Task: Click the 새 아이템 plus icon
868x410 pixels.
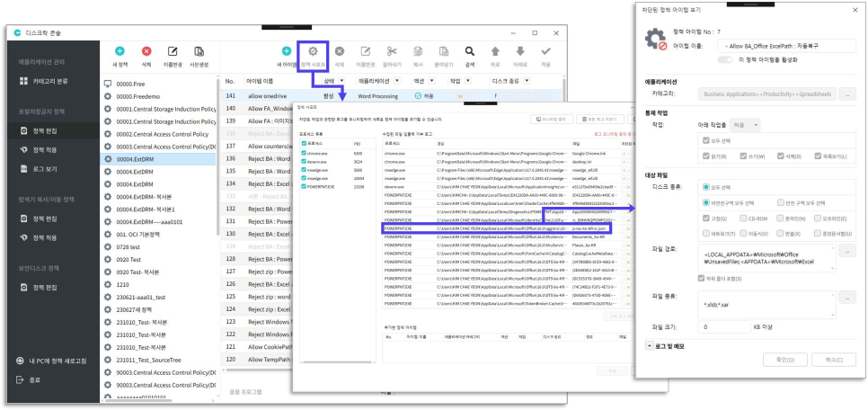Action: 287,51
